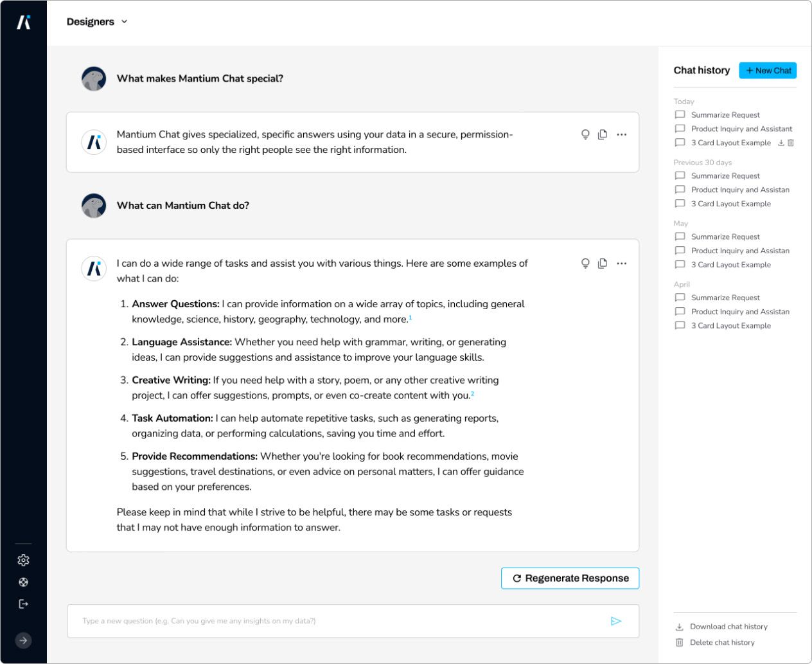Screen dimensions: 812x664
Task: Send the message with the paper plane icon
Action: (616, 621)
